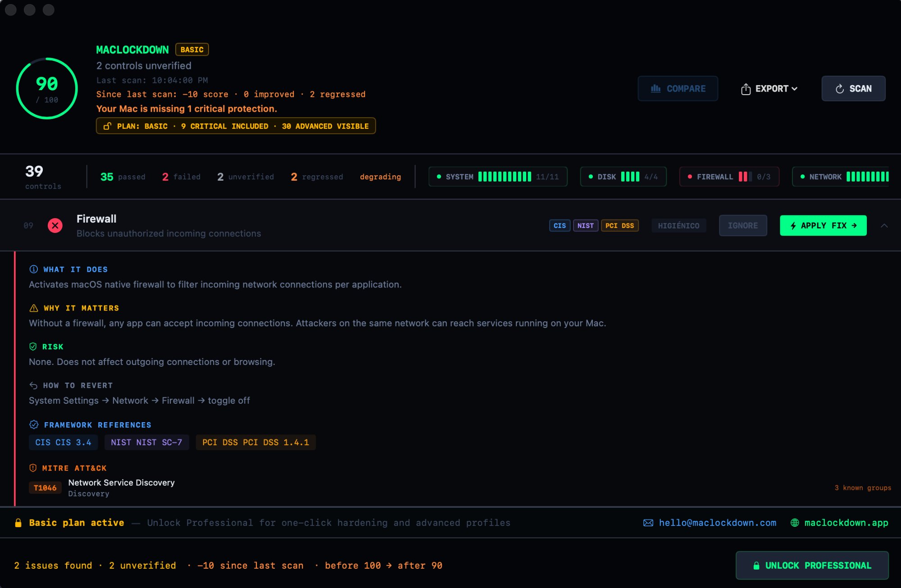Viewport: 901px width, 588px height.
Task: Click 'before 100 → after 90' footer text
Action: click(383, 565)
